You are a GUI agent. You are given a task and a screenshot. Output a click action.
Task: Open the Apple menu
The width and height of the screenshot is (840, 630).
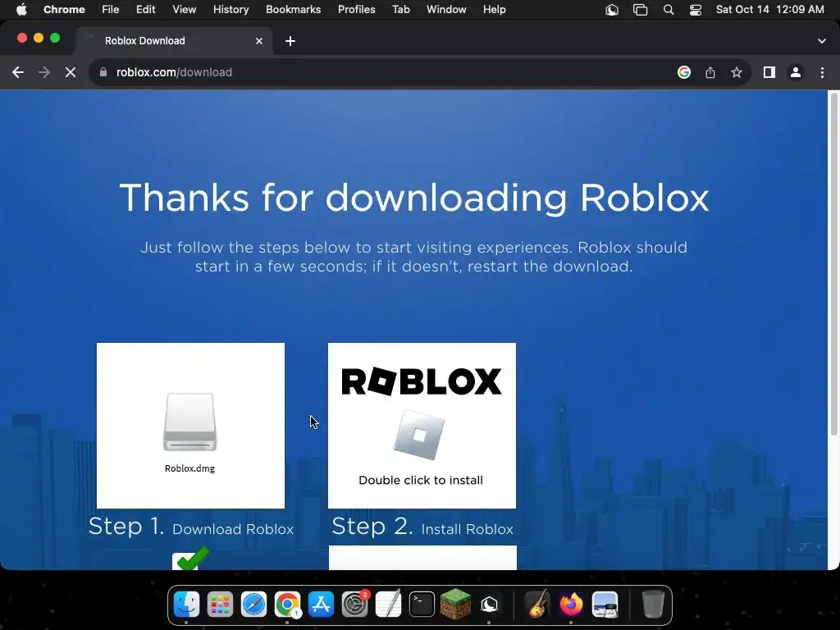click(x=21, y=10)
